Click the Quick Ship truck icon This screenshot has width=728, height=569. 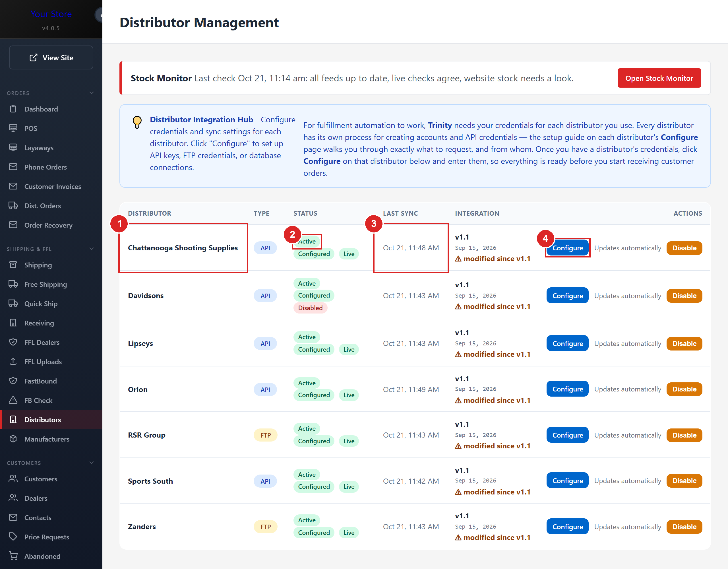pos(13,304)
